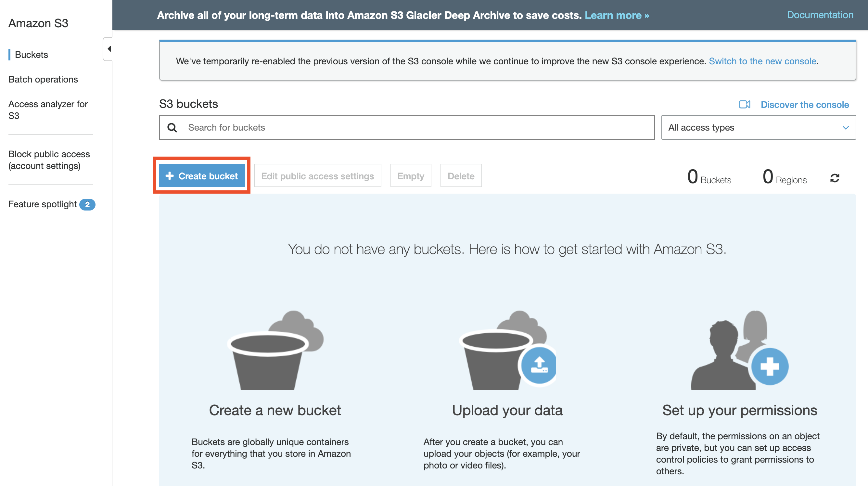Image resolution: width=868 pixels, height=486 pixels.
Task: Click the refresh buckets icon
Action: tap(834, 178)
